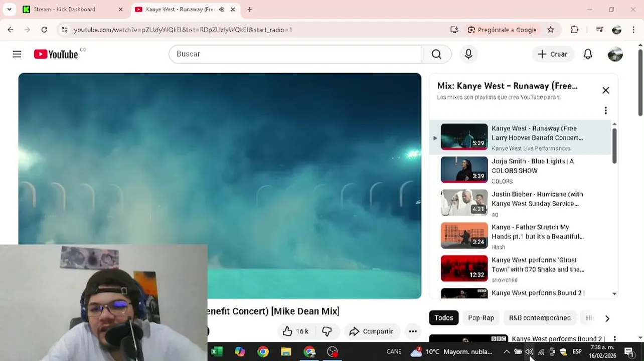Screen dimensions: 644x361
Task: Go to YouTube home via logo
Action: click(x=56, y=54)
